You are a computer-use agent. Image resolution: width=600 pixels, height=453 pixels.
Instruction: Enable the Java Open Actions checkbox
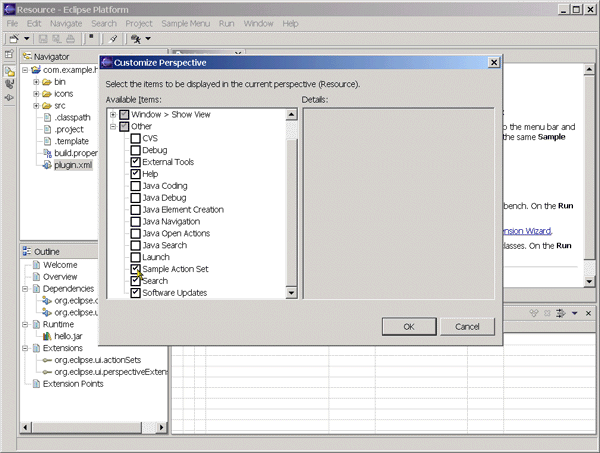click(135, 233)
